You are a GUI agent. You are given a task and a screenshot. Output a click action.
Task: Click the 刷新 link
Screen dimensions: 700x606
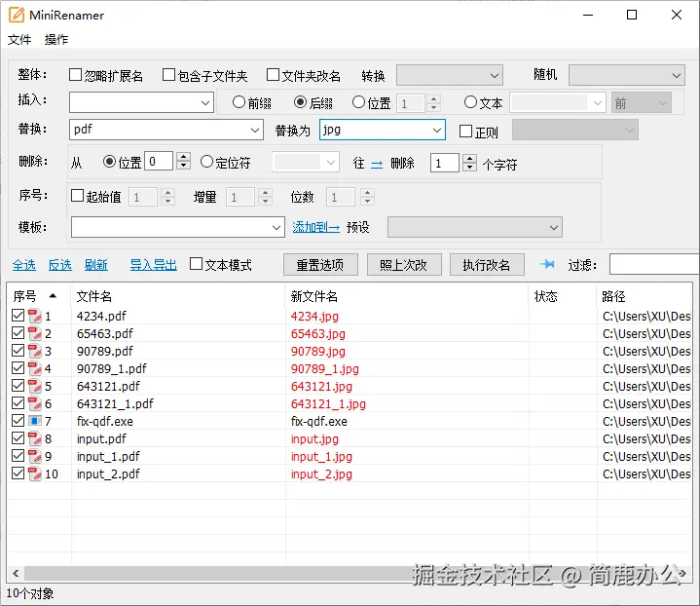(x=96, y=265)
